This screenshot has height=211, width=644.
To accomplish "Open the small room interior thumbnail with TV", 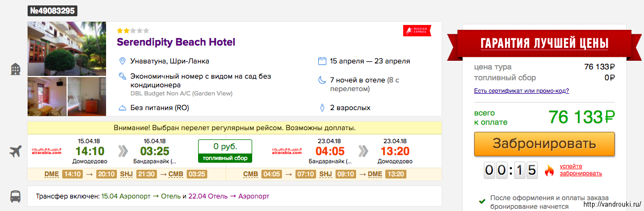I will 47,97.
